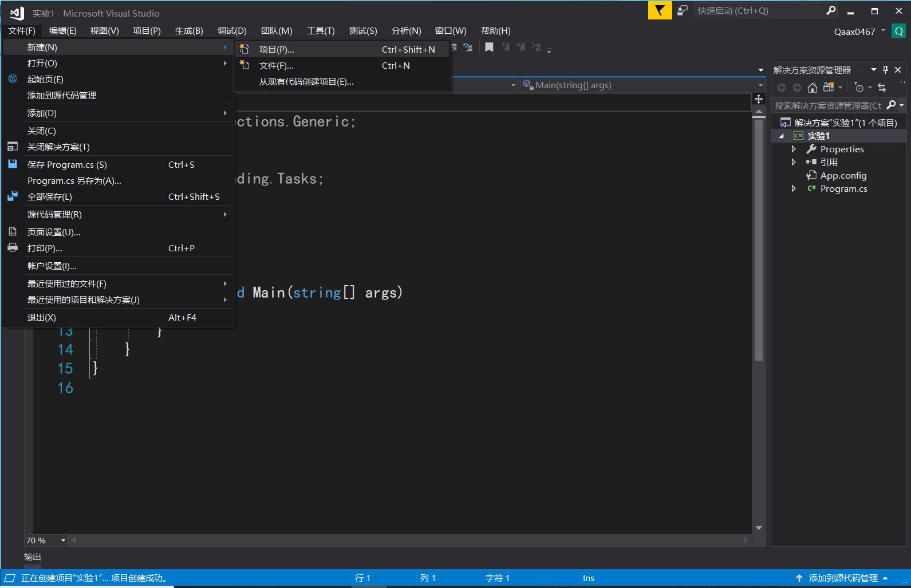Toggle bookmark on the current line
Screen dimensions: 911x588
click(489, 48)
